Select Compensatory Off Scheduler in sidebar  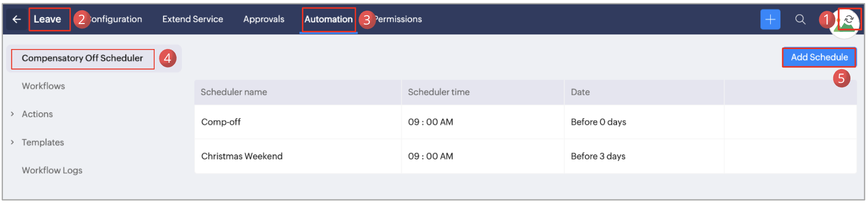pyautogui.click(x=82, y=58)
